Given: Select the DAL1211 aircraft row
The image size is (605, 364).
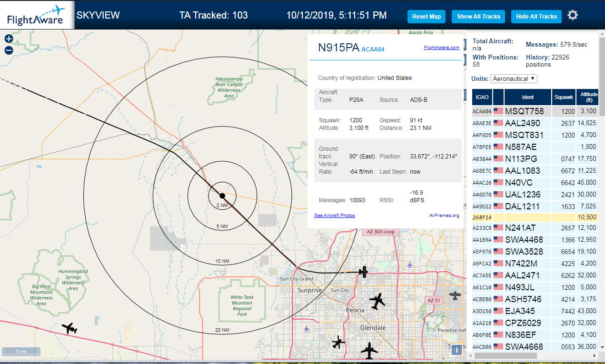Looking at the screenshot, I should click(x=535, y=207).
